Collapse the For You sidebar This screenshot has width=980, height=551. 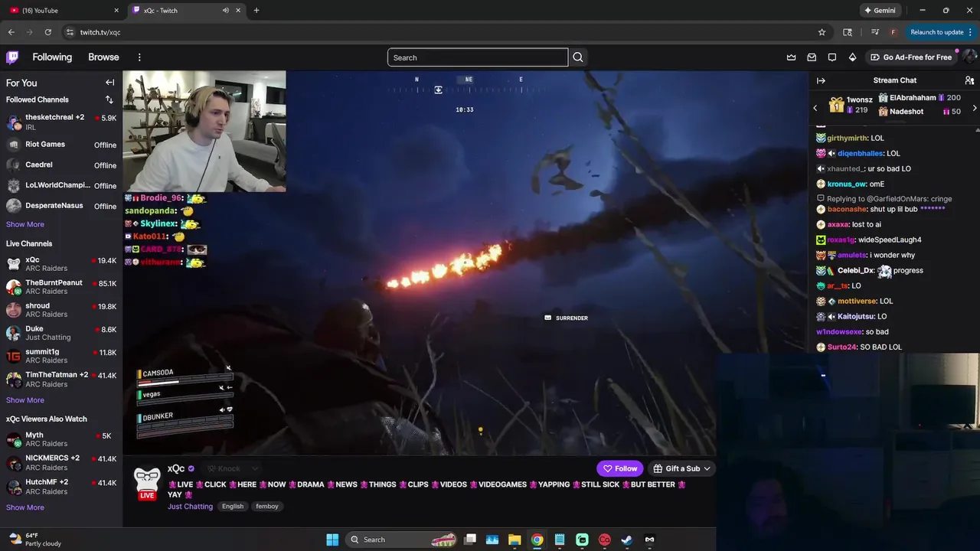click(109, 83)
